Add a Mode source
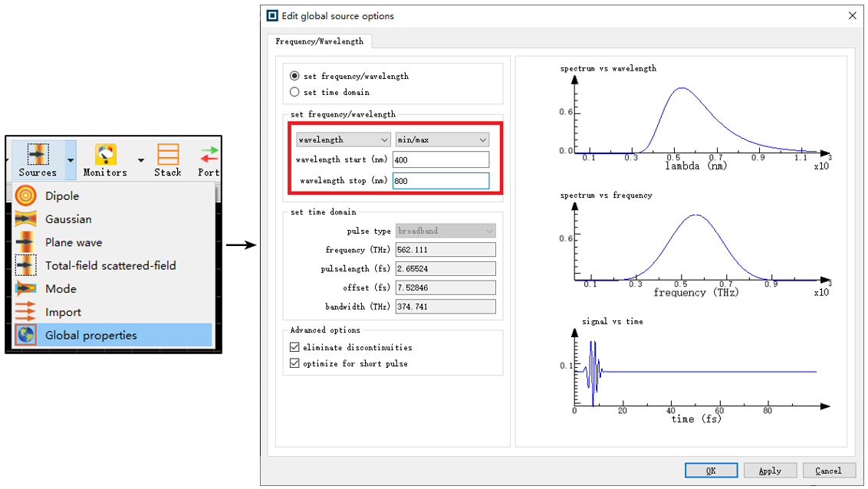Image resolution: width=868 pixels, height=489 pixels. tap(25, 289)
